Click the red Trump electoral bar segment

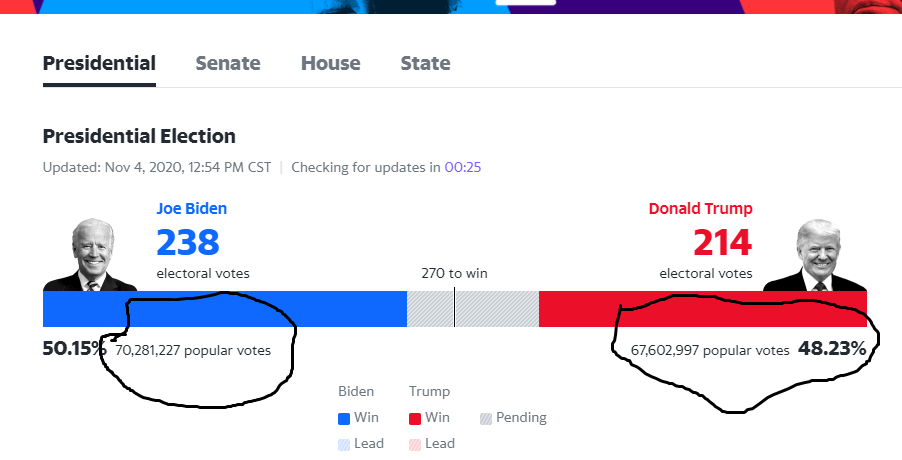point(702,309)
